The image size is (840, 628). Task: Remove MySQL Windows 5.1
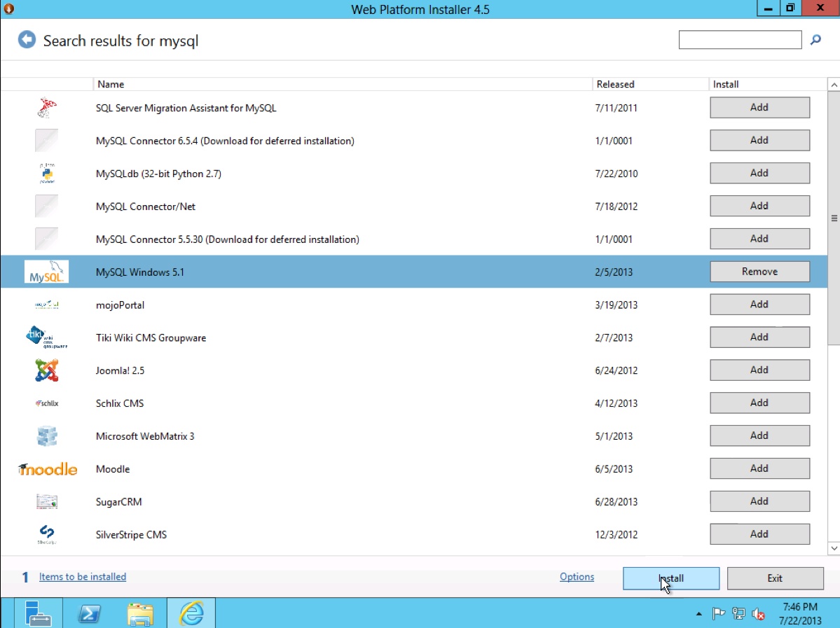coord(759,272)
